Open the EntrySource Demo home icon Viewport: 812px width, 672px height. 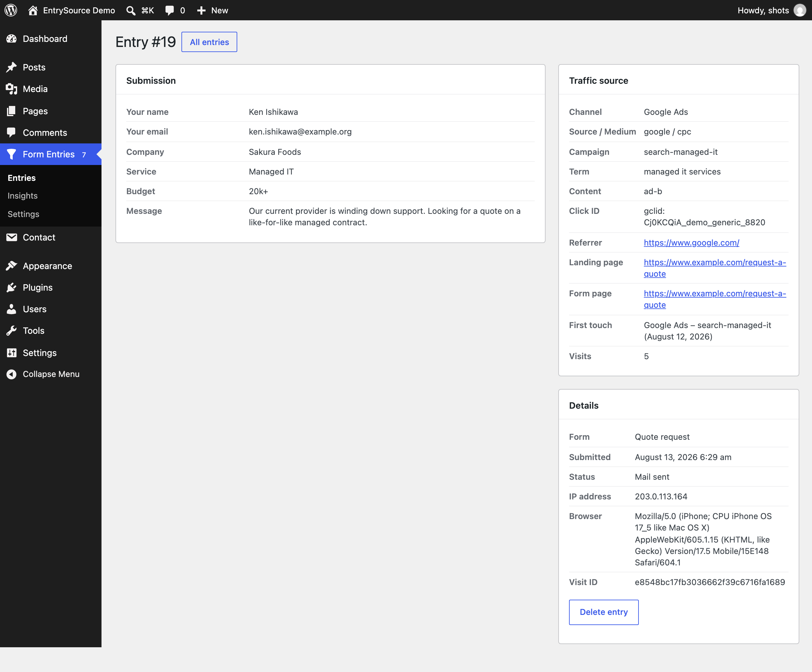click(33, 10)
